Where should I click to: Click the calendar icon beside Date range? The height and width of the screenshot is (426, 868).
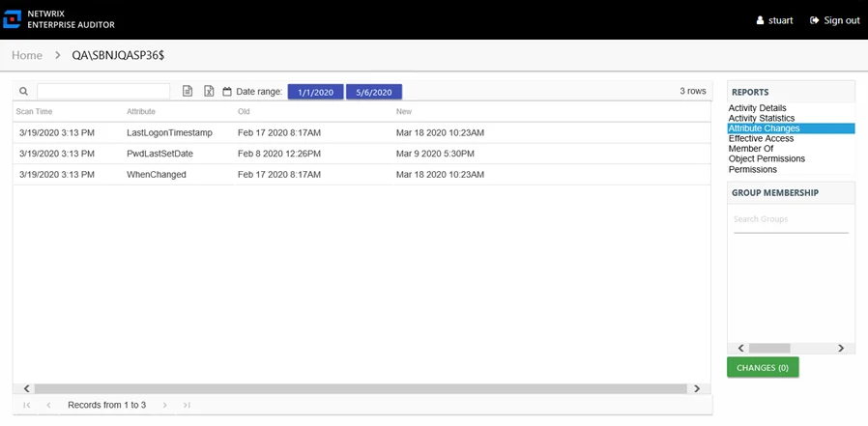[x=227, y=92]
